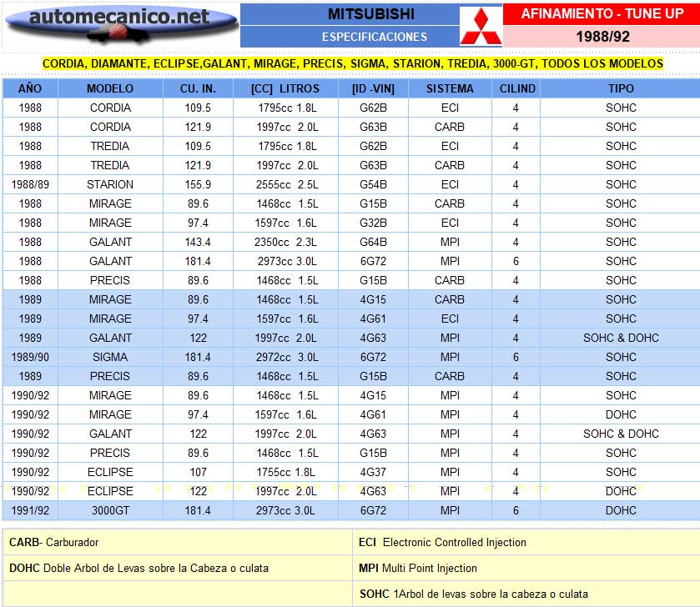
Task: Click TREDIA in the G63B row
Action: click(x=110, y=165)
